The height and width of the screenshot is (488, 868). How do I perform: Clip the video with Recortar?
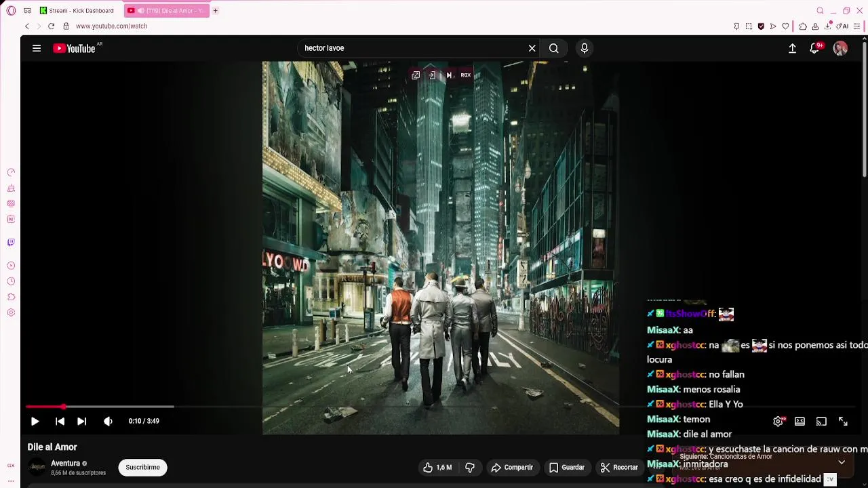(x=619, y=467)
